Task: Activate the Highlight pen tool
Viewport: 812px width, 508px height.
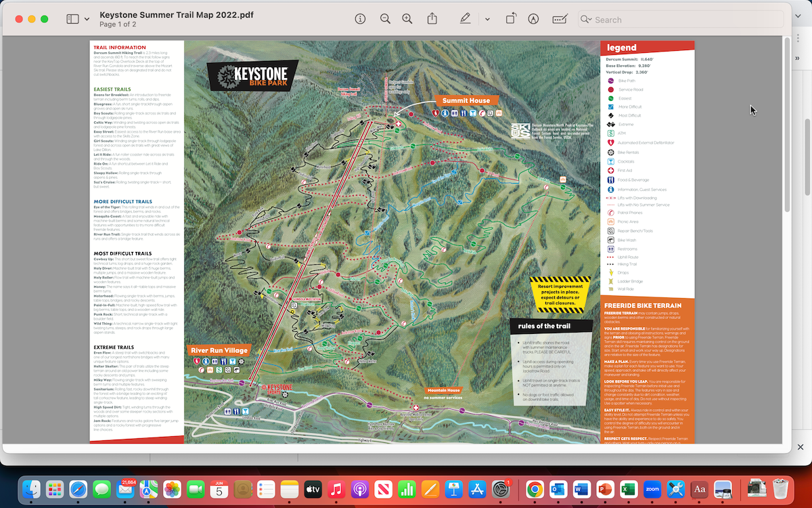Action: click(x=466, y=19)
